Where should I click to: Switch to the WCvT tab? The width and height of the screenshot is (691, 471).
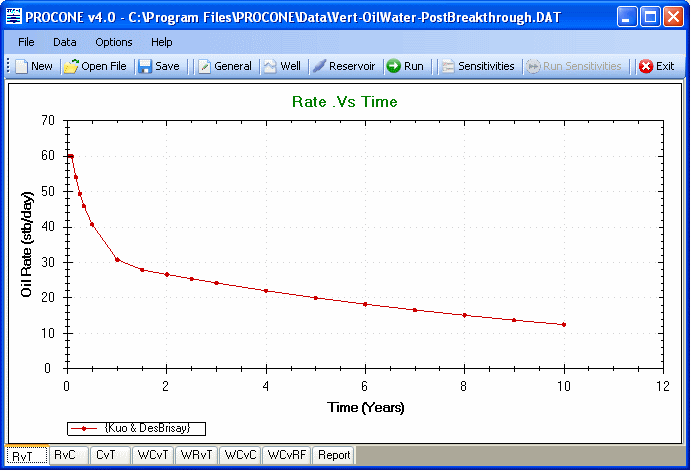[x=152, y=455]
